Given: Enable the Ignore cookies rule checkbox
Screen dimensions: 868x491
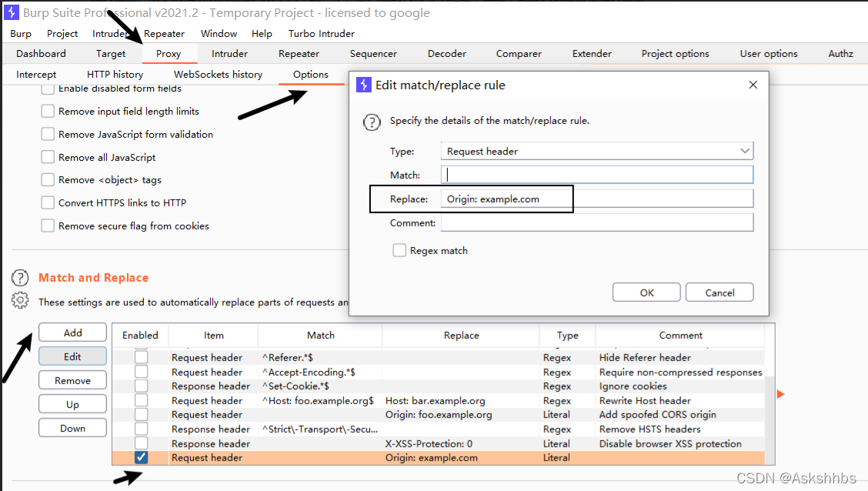Looking at the screenshot, I should pyautogui.click(x=141, y=386).
